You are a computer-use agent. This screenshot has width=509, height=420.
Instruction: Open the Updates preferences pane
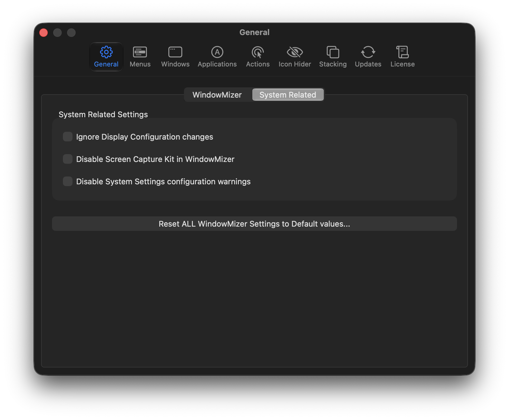tap(368, 57)
